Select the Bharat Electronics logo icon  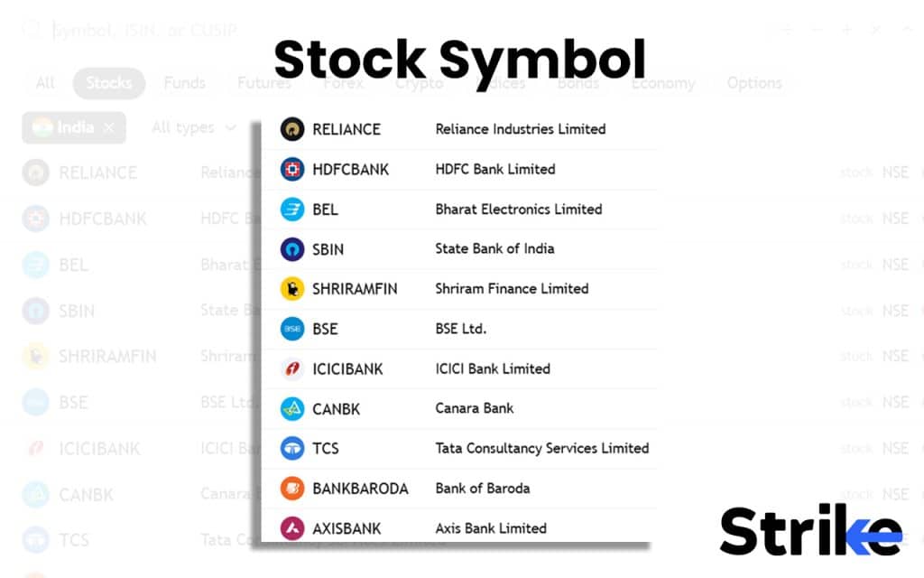click(292, 210)
